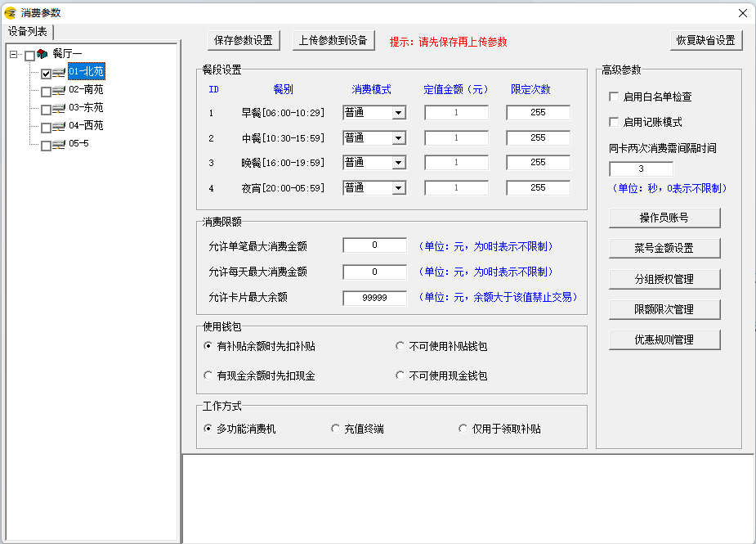Select 03-东苑 tree item

(87, 107)
